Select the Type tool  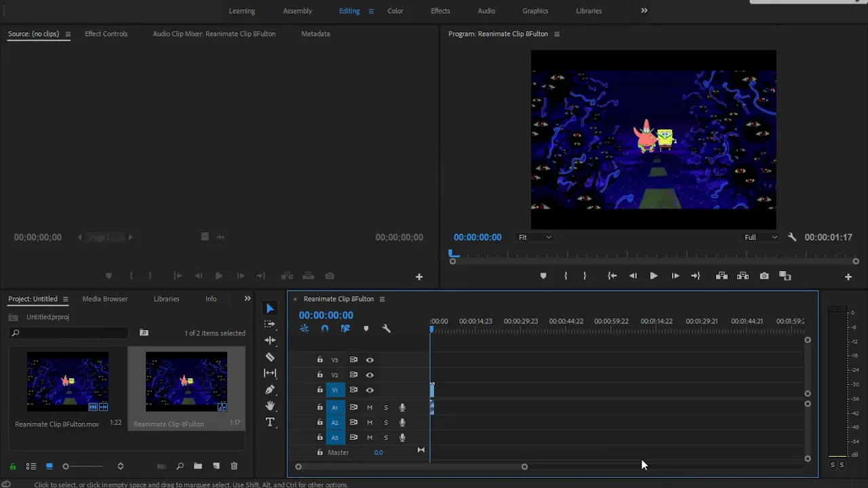[x=270, y=422]
